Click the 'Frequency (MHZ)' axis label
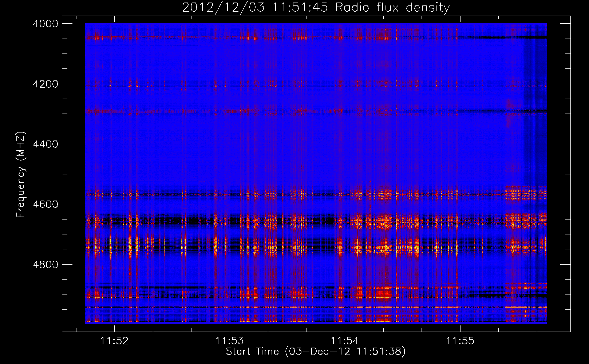 [x=21, y=175]
